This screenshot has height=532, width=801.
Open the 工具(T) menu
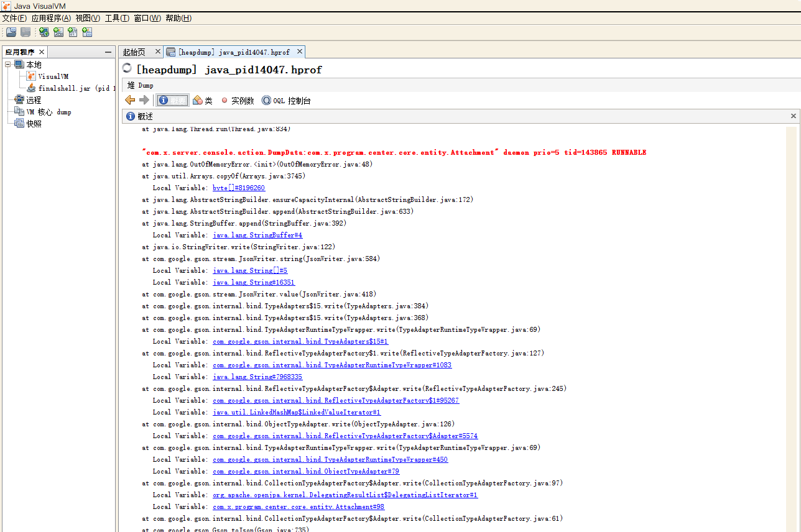(117, 18)
